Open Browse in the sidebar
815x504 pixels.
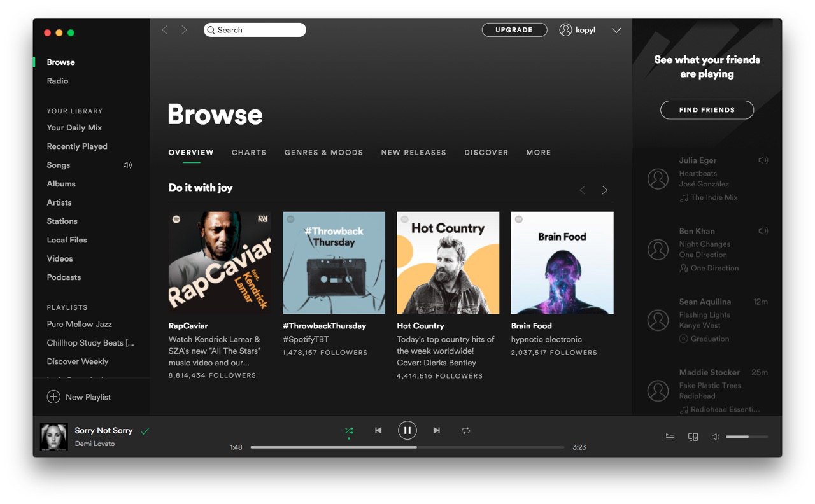pyautogui.click(x=61, y=62)
